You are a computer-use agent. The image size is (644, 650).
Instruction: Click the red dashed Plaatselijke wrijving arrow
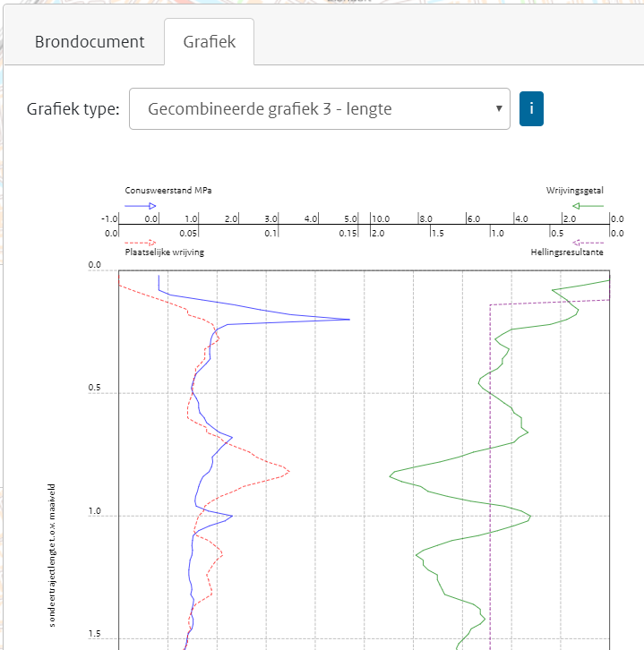point(140,242)
